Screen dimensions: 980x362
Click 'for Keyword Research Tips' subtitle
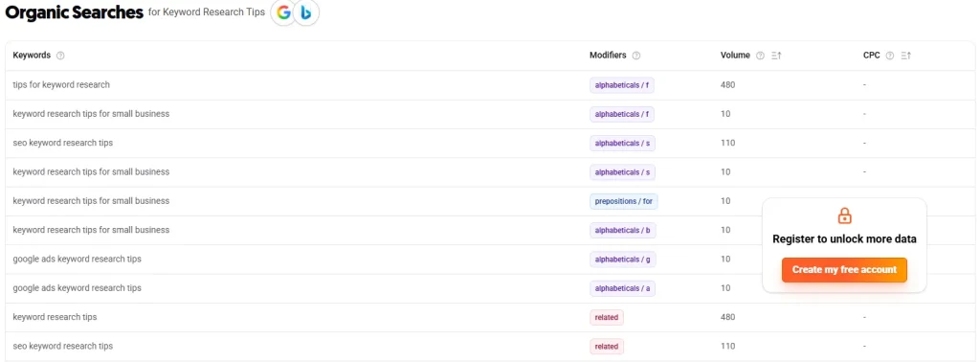207,12
